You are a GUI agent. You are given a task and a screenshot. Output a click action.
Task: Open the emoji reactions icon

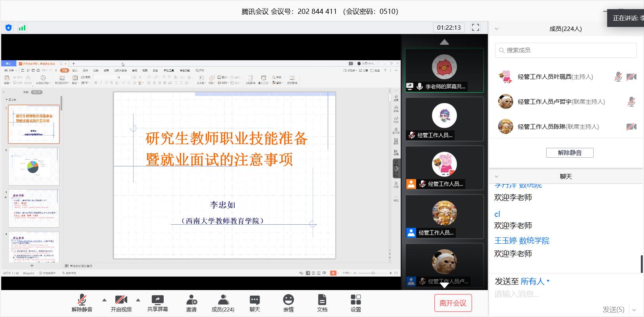[288, 303]
